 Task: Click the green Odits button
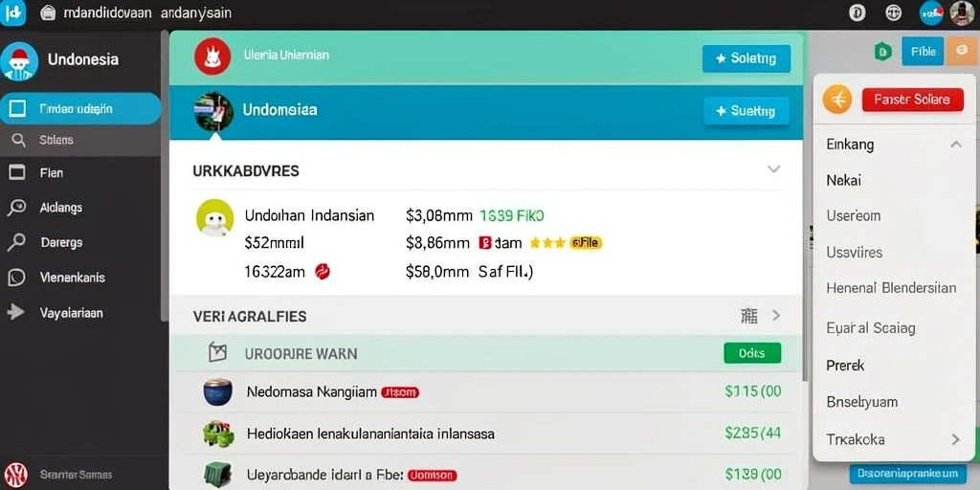point(752,353)
